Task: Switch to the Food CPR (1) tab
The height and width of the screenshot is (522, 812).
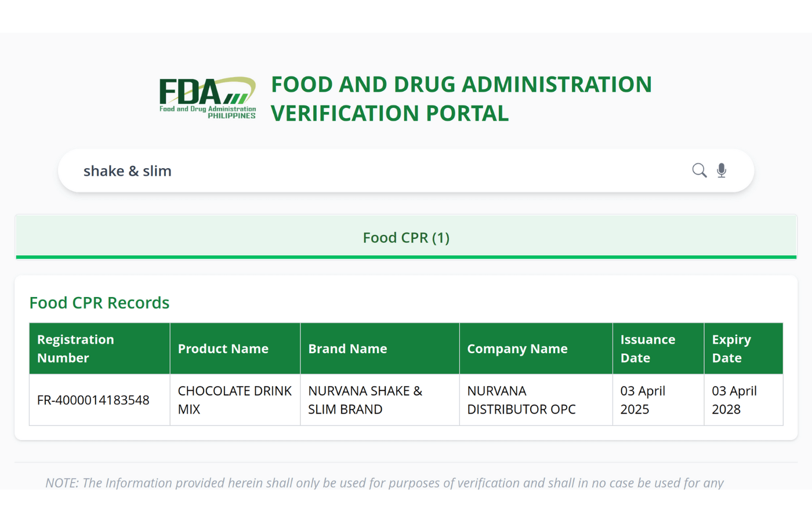Action: click(406, 237)
